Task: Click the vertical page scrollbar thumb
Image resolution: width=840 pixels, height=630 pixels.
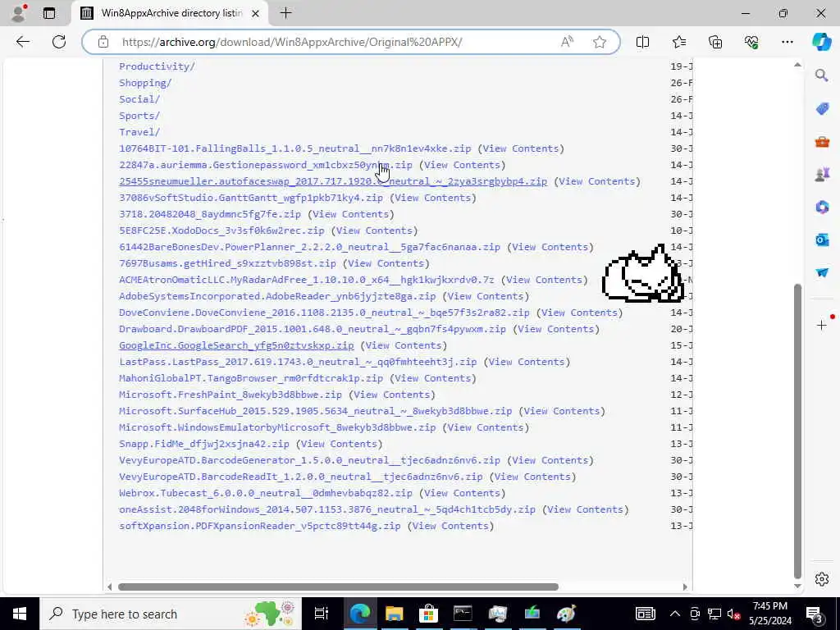Action: click(797, 431)
